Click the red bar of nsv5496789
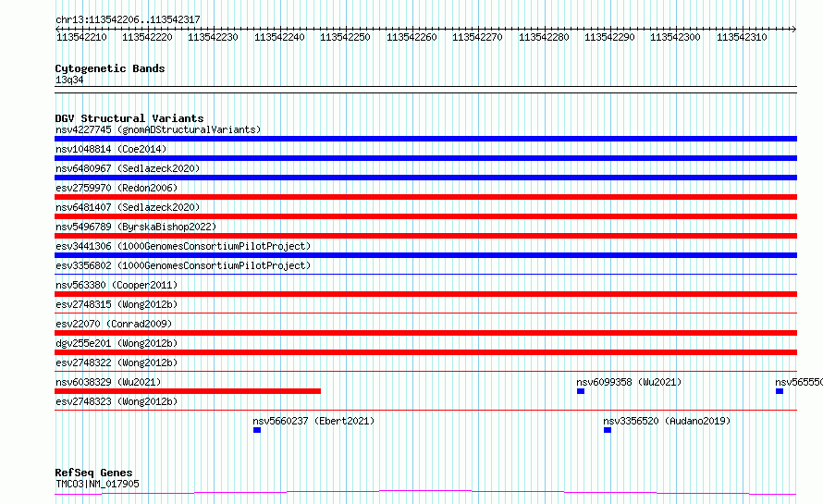Viewport: 823px width, 504px height. pyautogui.click(x=425, y=236)
